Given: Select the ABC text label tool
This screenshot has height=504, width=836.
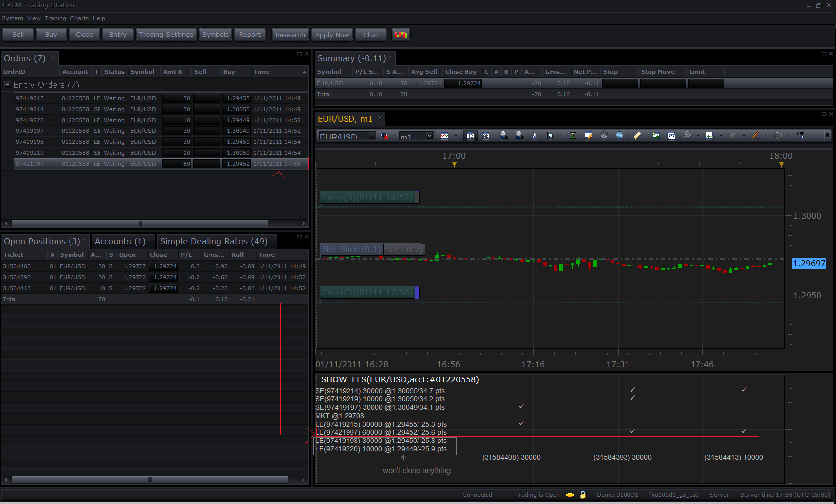Looking at the screenshot, I should tap(801, 135).
